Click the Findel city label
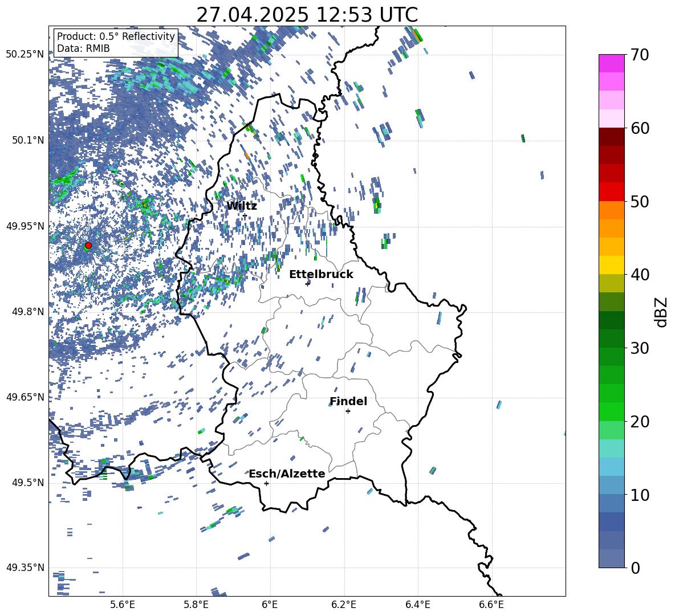Viewport: 675px width, 616px height. tap(348, 401)
